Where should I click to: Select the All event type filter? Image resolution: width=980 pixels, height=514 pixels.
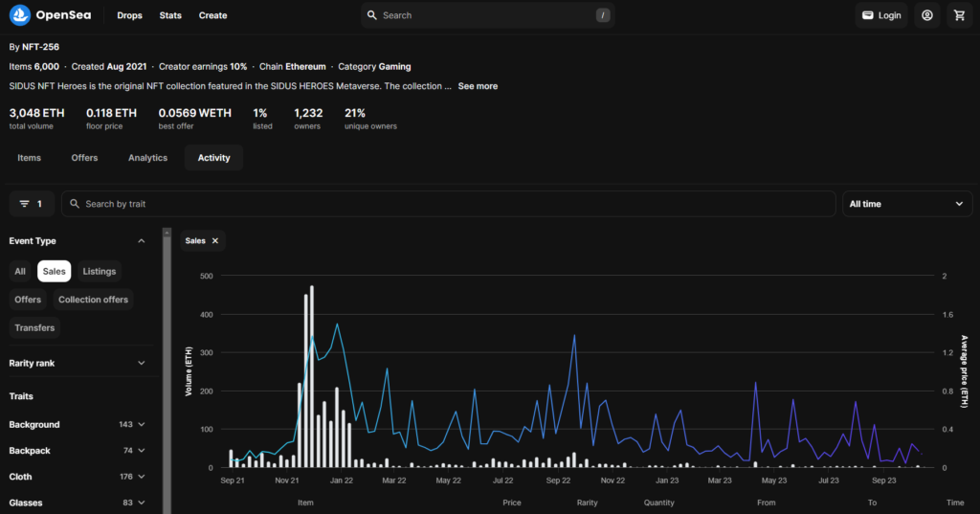[20, 272]
